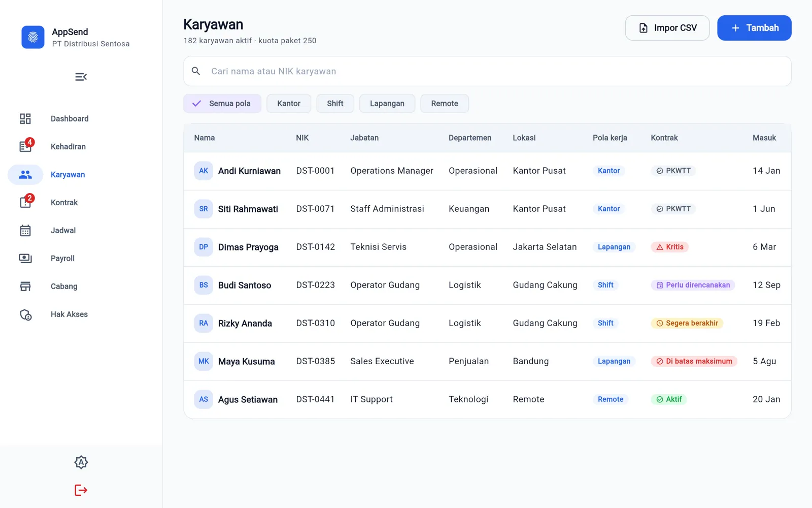Go to the Payroll menu label

pos(62,258)
